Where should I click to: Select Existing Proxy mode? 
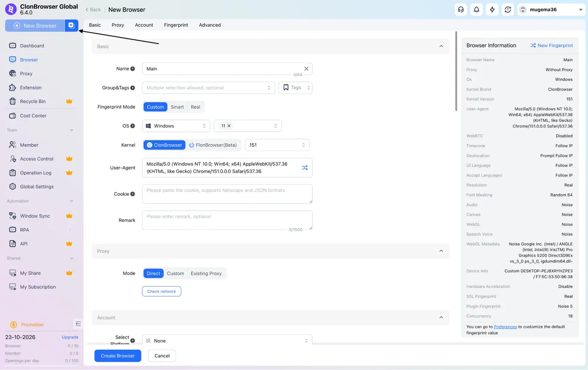click(206, 273)
